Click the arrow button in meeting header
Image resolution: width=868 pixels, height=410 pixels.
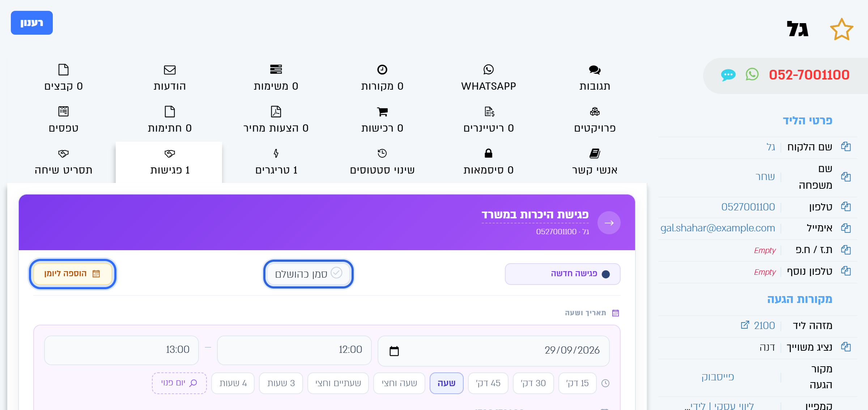tap(609, 223)
